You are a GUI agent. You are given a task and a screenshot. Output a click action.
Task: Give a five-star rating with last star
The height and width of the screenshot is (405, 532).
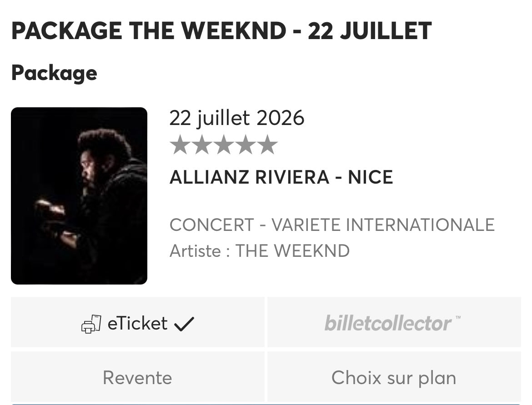(267, 145)
